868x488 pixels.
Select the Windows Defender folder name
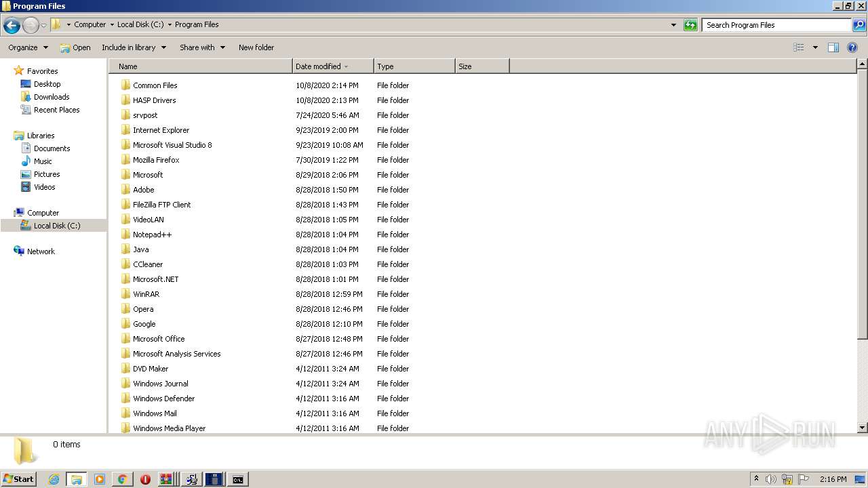(164, 399)
